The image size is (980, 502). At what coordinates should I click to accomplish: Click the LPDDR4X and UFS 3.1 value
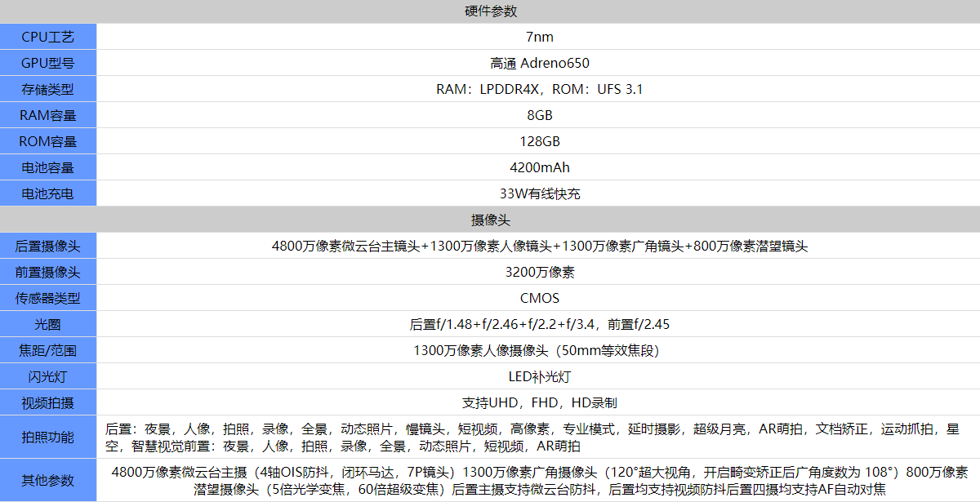point(539,89)
